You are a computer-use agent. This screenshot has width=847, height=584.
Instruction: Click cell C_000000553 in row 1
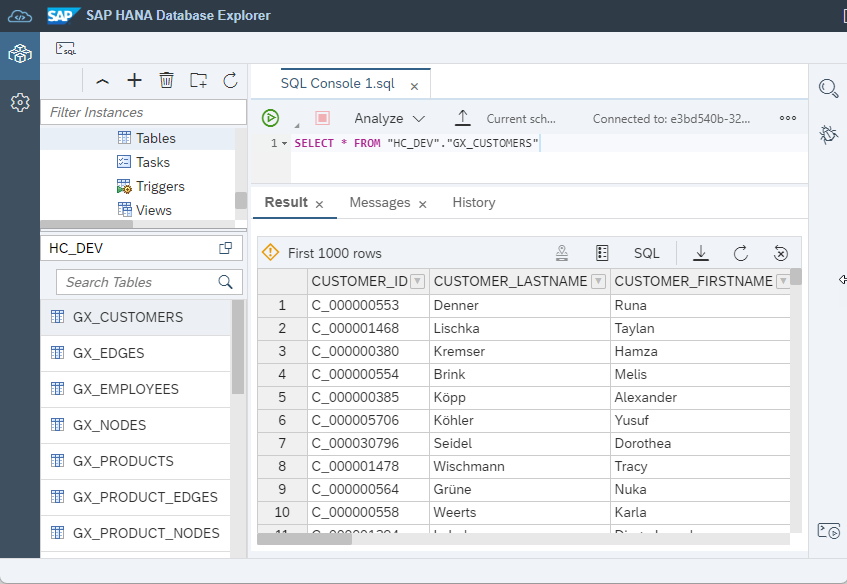point(368,305)
